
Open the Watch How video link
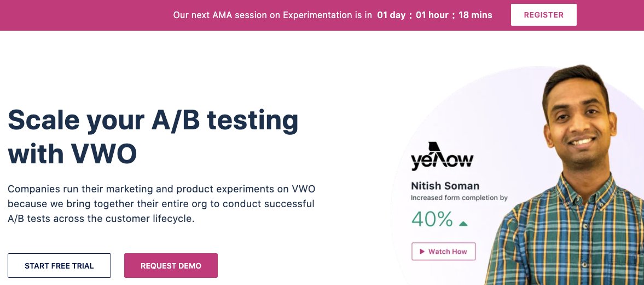point(444,252)
